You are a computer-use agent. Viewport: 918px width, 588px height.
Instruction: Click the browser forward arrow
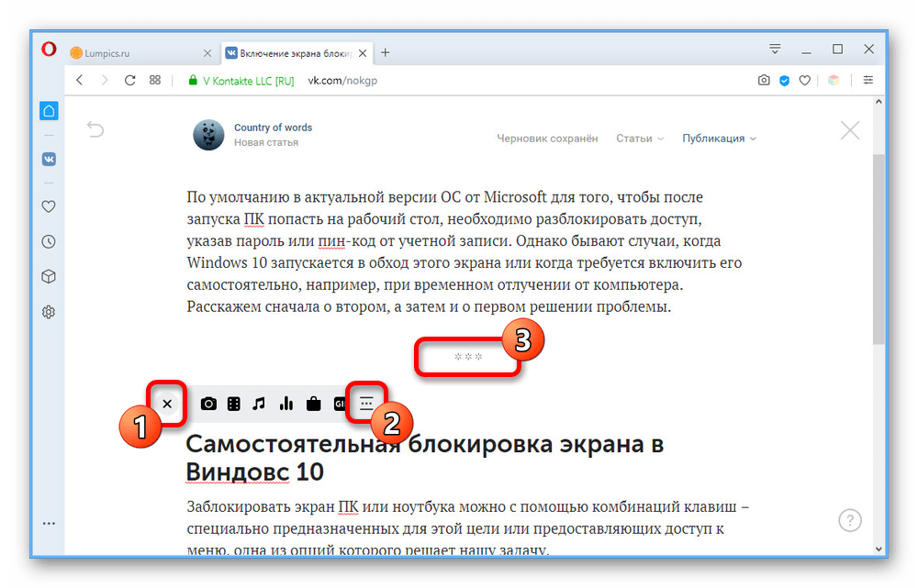pyautogui.click(x=105, y=80)
